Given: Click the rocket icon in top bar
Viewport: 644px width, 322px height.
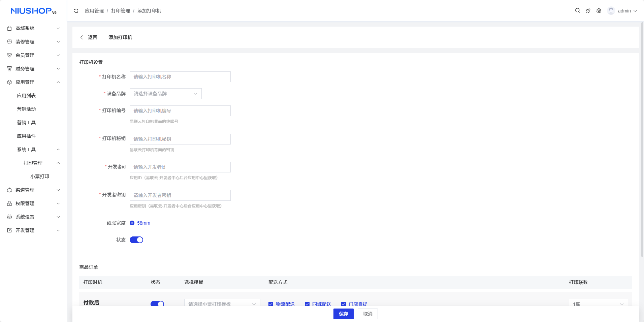Looking at the screenshot, I should tap(588, 11).
